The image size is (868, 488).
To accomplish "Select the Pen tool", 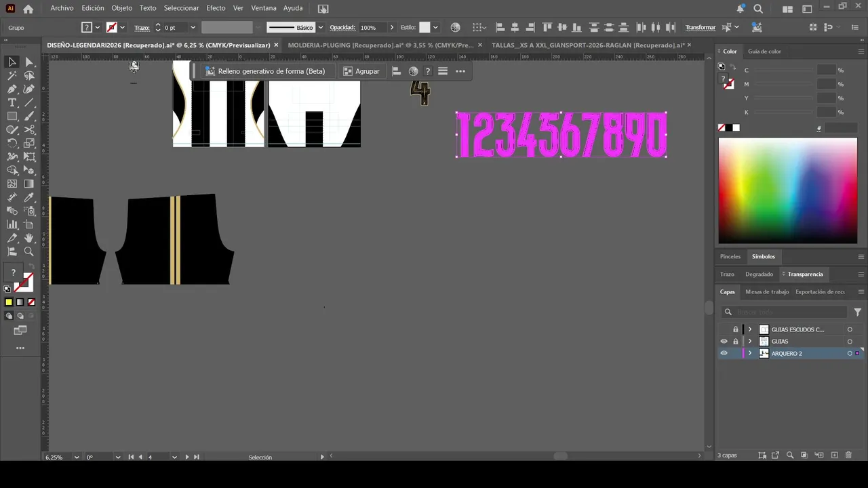I will pyautogui.click(x=12, y=89).
